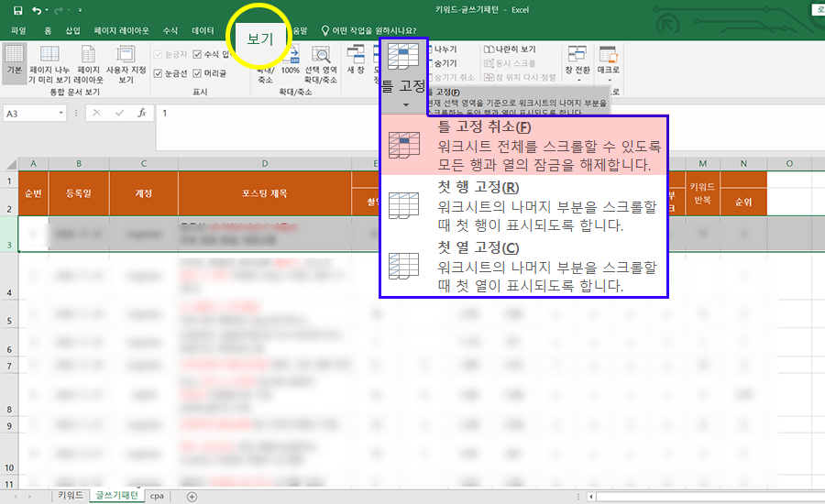Expand the 틀 고정 dropdown arrow
The width and height of the screenshot is (825, 504).
[x=406, y=104]
